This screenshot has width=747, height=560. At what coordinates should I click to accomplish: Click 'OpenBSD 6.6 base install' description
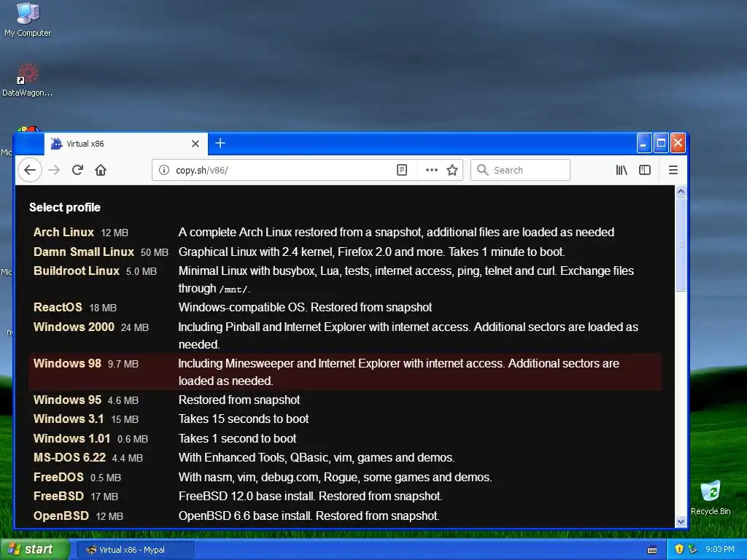click(309, 516)
